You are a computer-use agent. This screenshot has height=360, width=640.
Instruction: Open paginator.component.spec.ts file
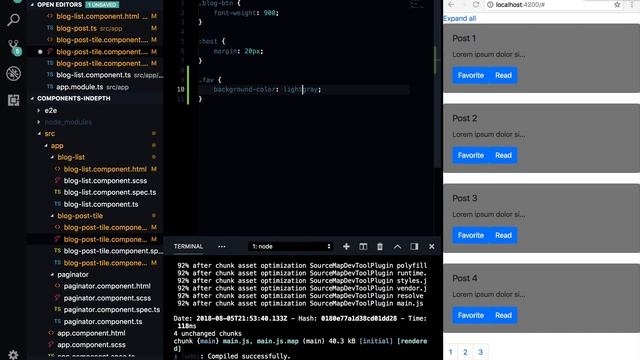coord(112,309)
